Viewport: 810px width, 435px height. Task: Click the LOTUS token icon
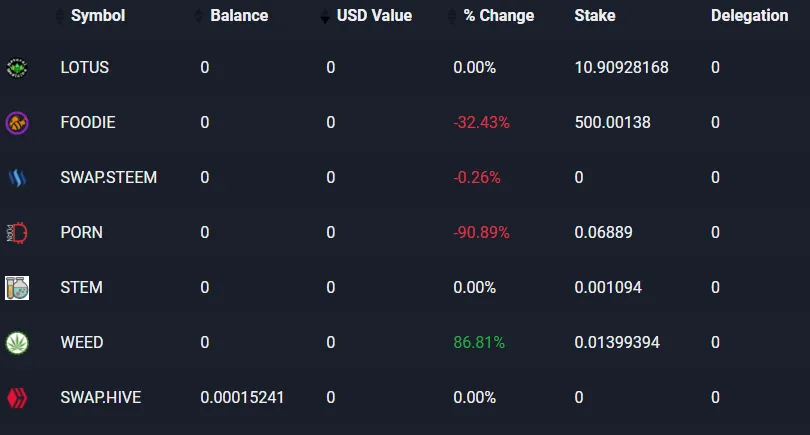coord(17,68)
